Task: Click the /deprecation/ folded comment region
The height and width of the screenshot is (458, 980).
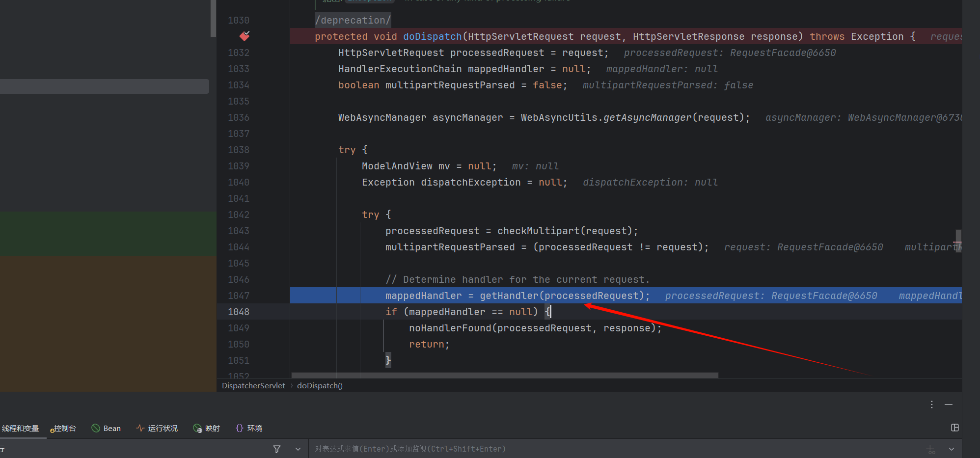Action: coord(353,20)
